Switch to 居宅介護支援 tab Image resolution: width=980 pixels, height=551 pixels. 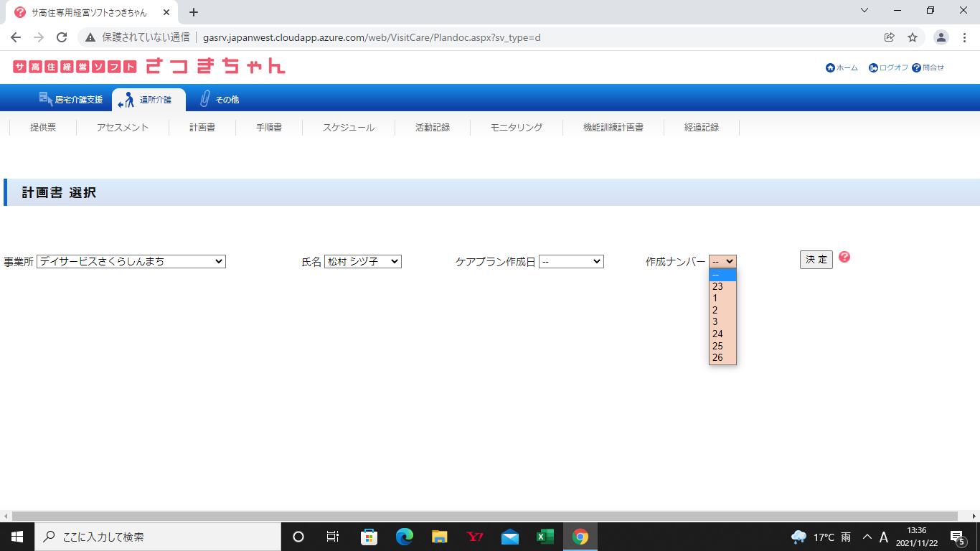tap(71, 100)
